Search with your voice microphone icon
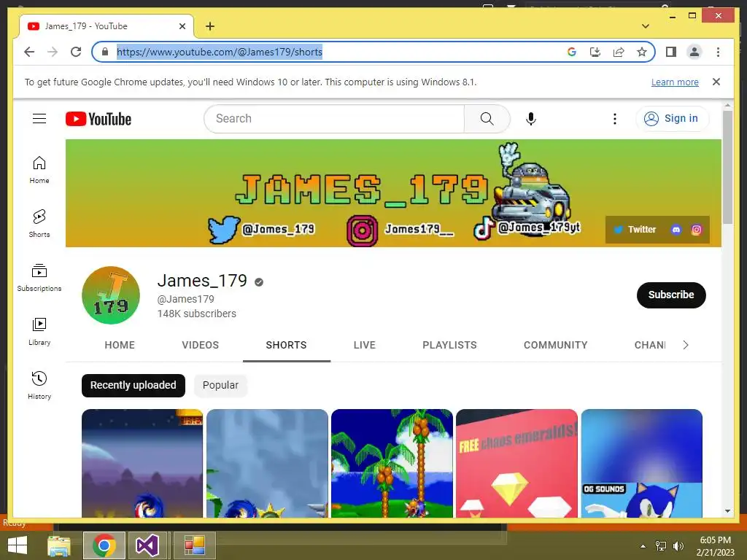 [531, 119]
